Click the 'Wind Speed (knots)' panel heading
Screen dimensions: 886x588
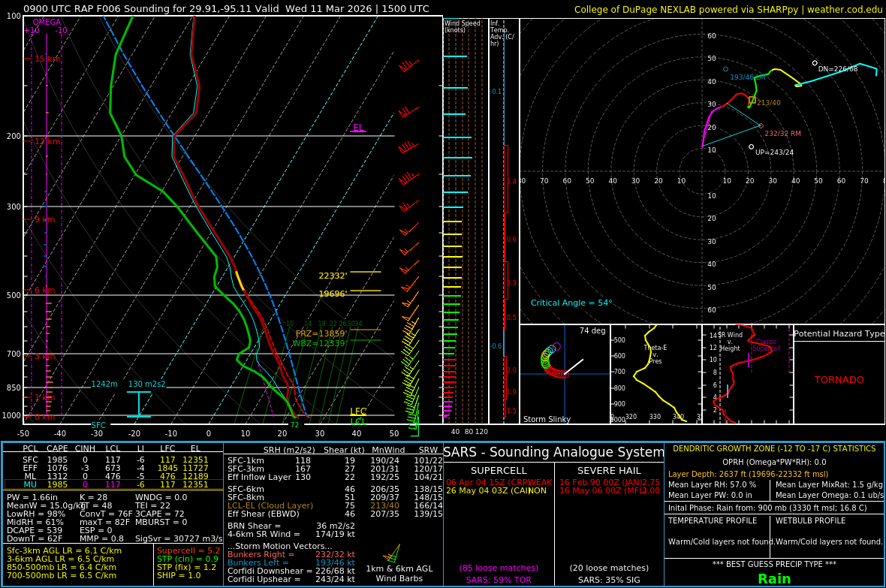[463, 26]
